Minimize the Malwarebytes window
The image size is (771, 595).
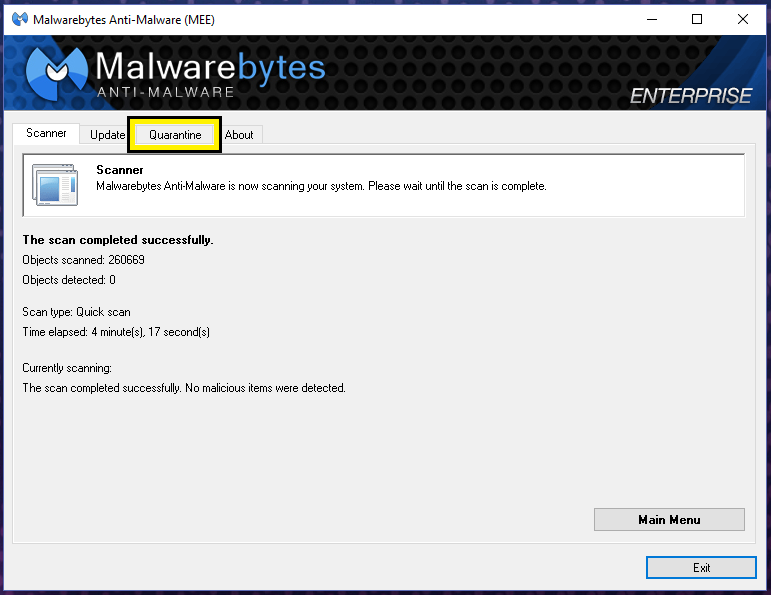point(651,19)
